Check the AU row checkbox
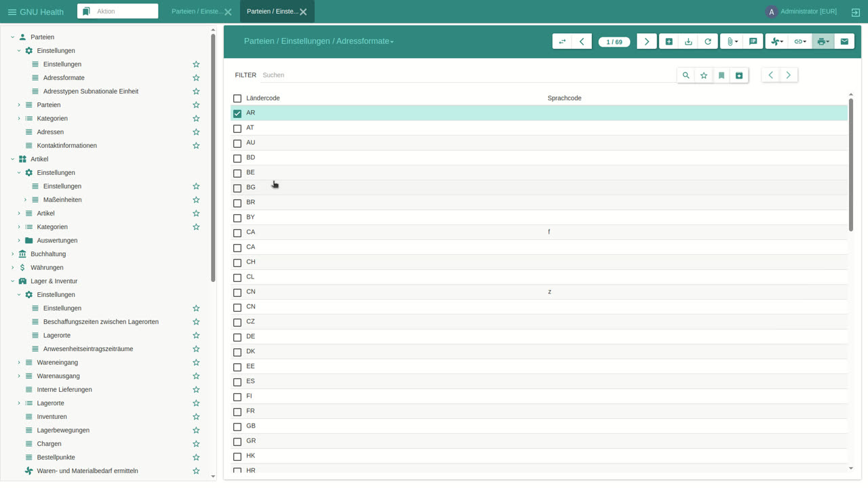Image resolution: width=868 pixels, height=488 pixels. coord(237,144)
